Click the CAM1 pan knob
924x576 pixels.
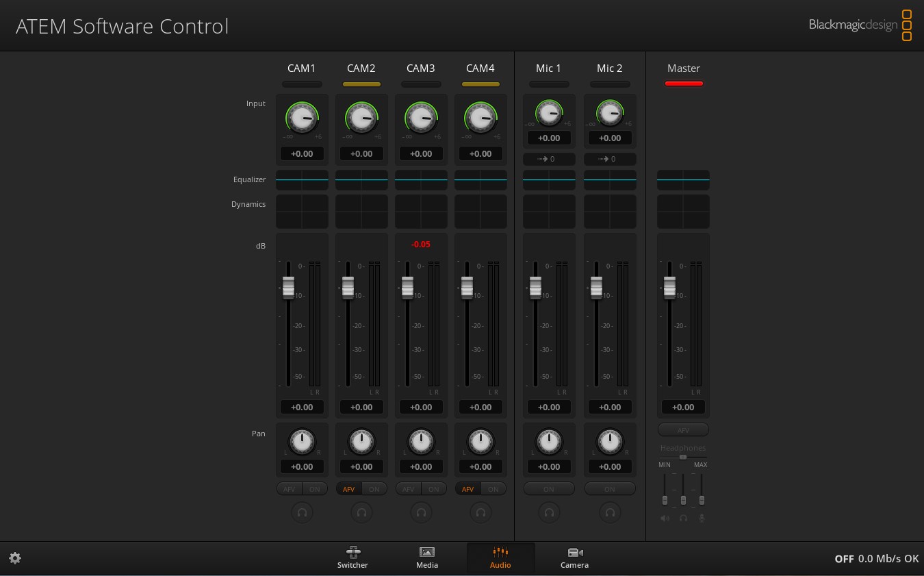pyautogui.click(x=302, y=442)
